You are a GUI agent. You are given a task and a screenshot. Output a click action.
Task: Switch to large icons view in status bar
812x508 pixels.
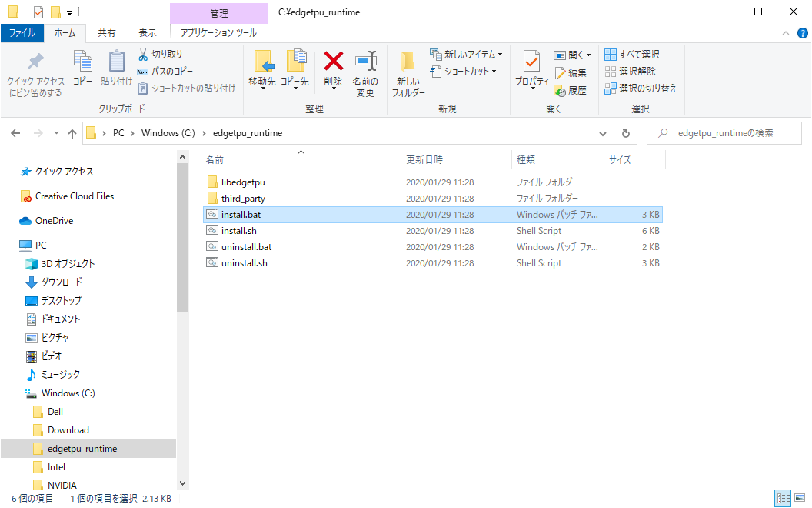(800, 499)
